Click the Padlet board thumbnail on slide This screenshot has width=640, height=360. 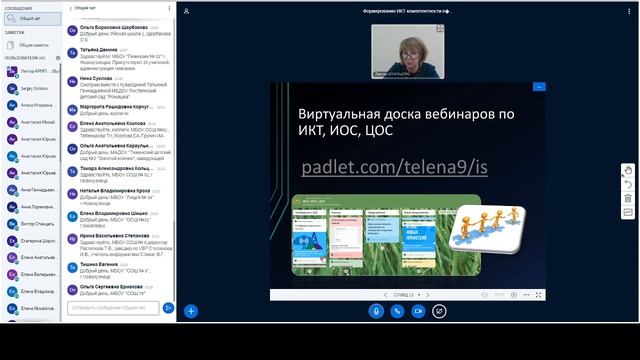386,235
